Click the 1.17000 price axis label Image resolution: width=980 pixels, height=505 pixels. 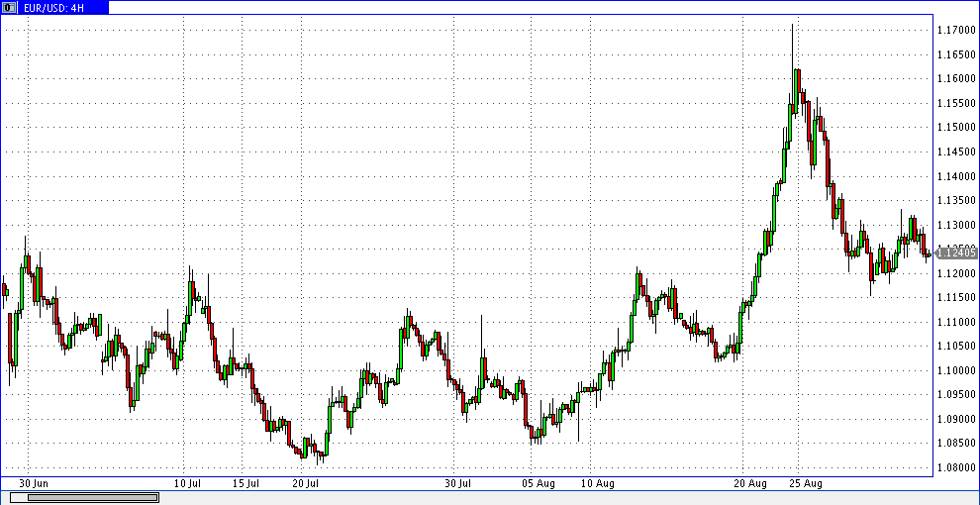[x=956, y=30]
